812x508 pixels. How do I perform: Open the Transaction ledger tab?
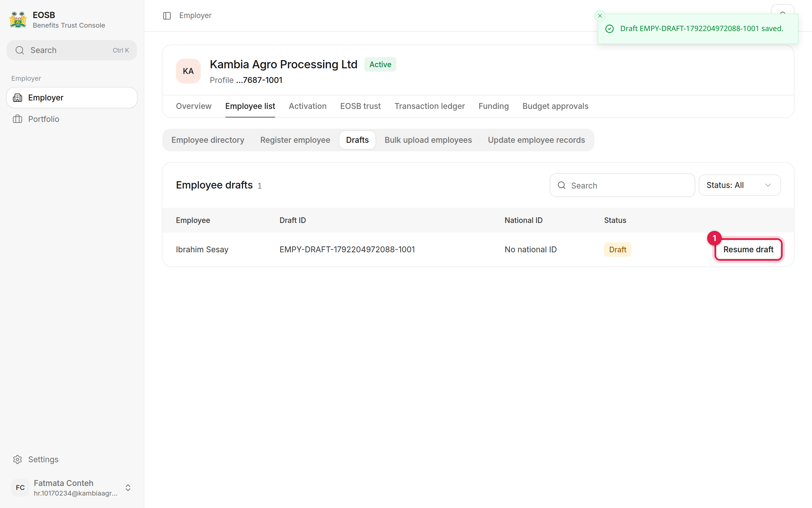pyautogui.click(x=429, y=106)
